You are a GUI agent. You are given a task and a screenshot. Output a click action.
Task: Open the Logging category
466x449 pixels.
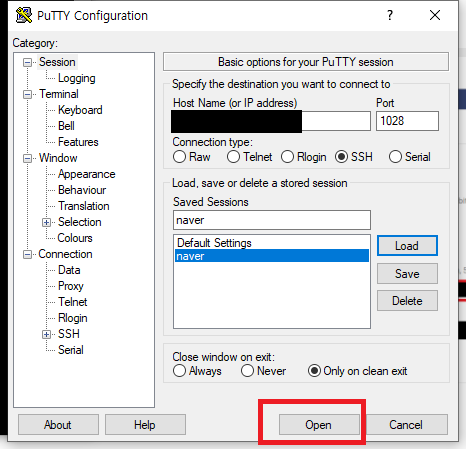click(x=77, y=78)
